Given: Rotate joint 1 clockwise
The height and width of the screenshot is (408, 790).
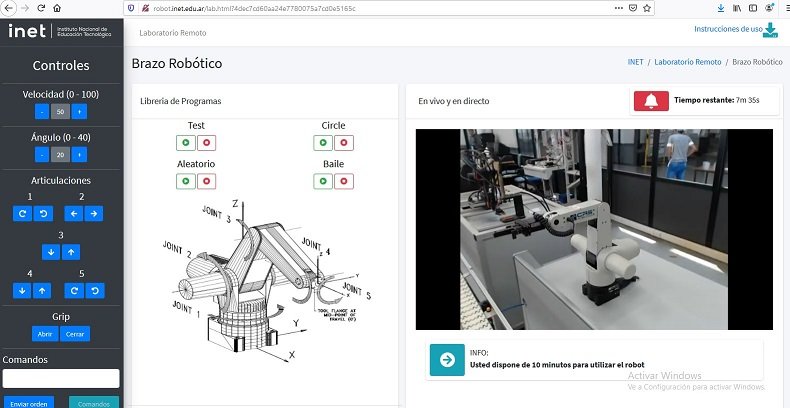Looking at the screenshot, I should pyautogui.click(x=23, y=213).
